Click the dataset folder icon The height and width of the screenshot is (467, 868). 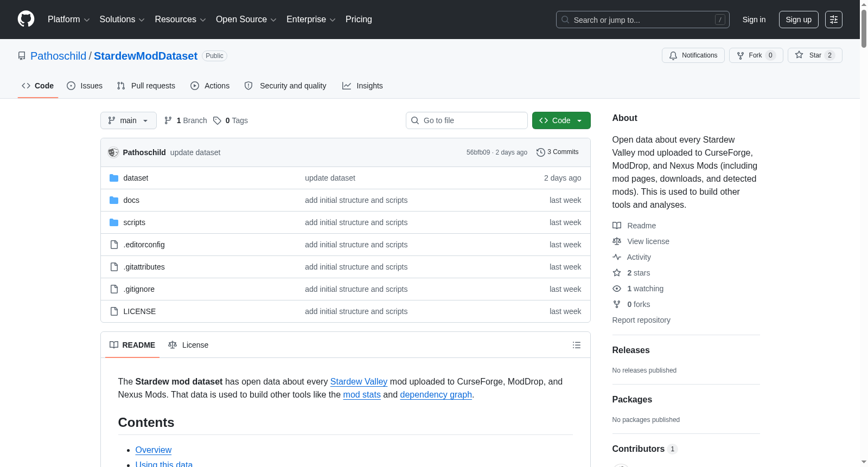(114, 178)
